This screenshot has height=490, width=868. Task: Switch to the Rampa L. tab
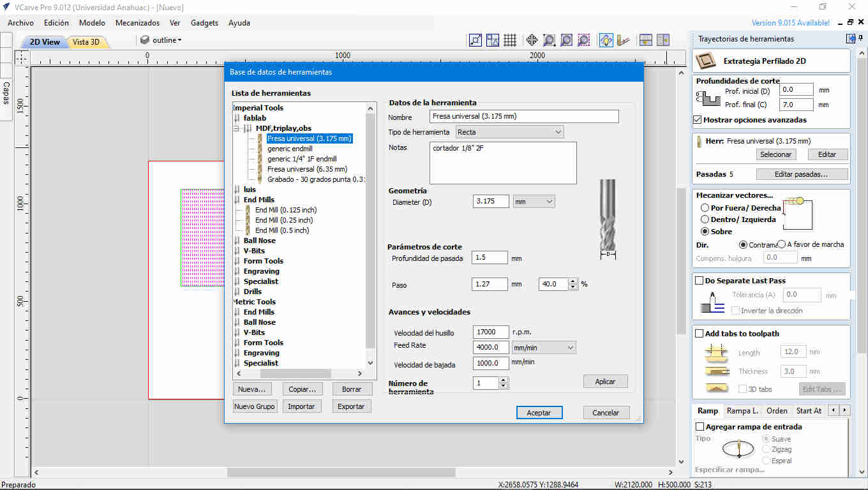[x=742, y=410]
